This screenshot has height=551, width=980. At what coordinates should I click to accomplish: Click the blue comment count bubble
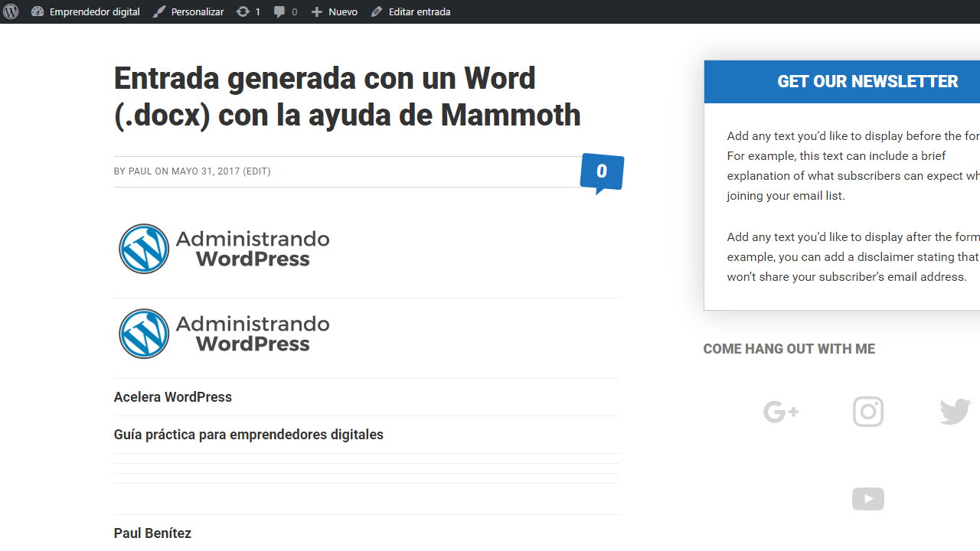tap(602, 173)
